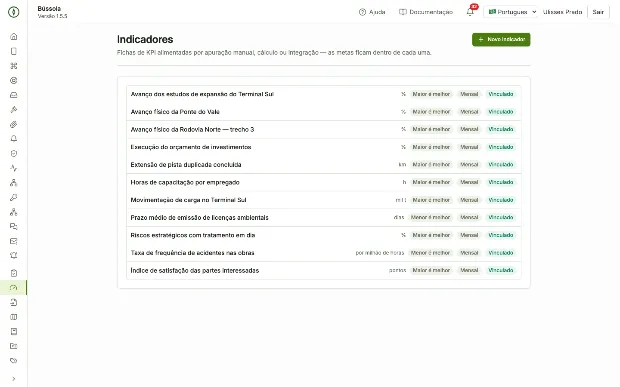The width and height of the screenshot is (620, 387).
Task: Click the Novo indicador button
Action: point(501,40)
